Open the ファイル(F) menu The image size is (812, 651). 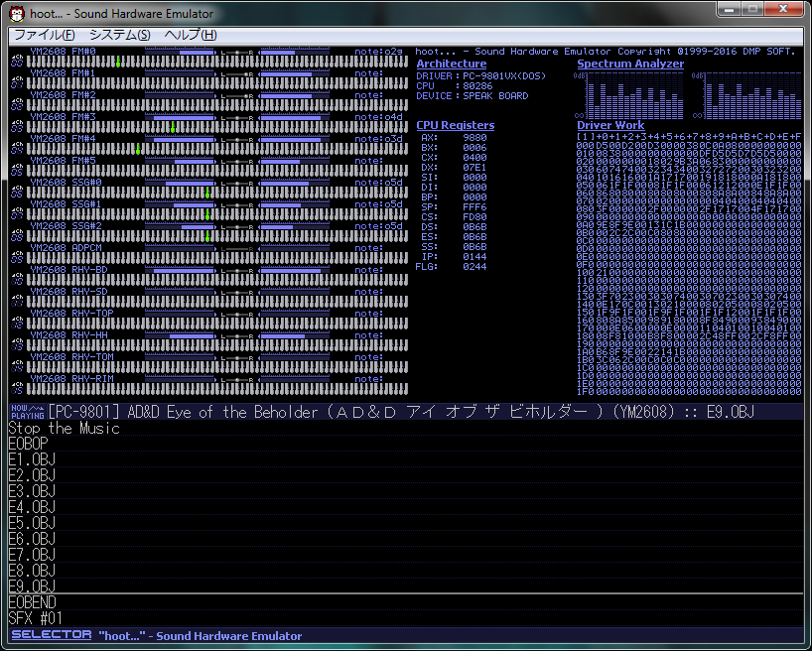(44, 35)
